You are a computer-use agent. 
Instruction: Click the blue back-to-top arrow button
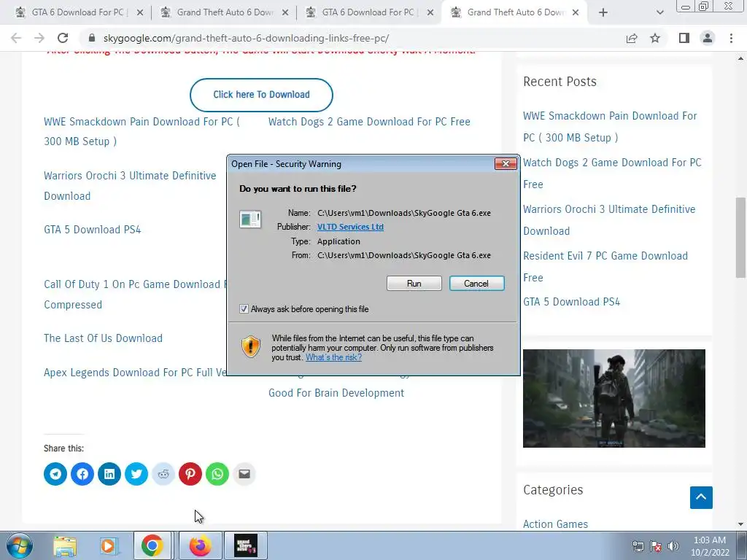(701, 497)
